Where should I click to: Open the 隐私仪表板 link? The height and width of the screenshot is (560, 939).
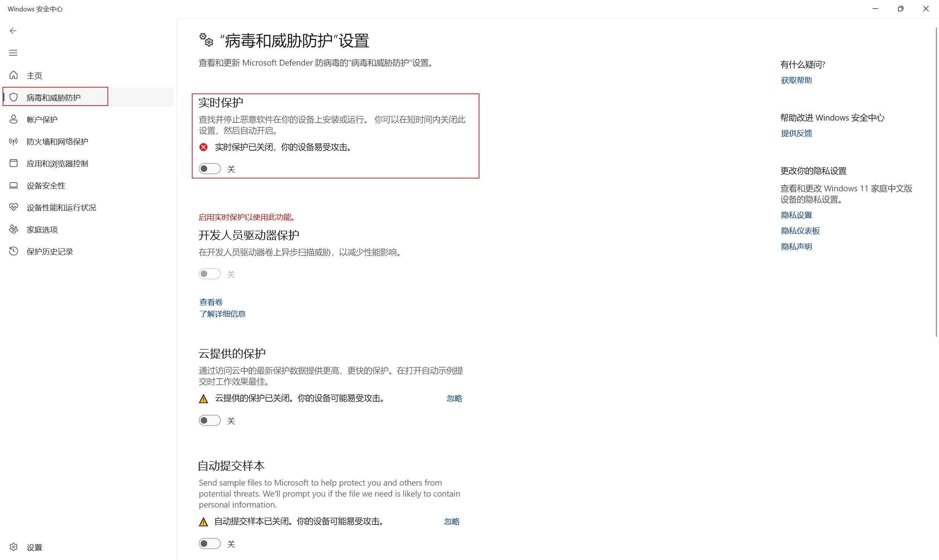(x=800, y=231)
